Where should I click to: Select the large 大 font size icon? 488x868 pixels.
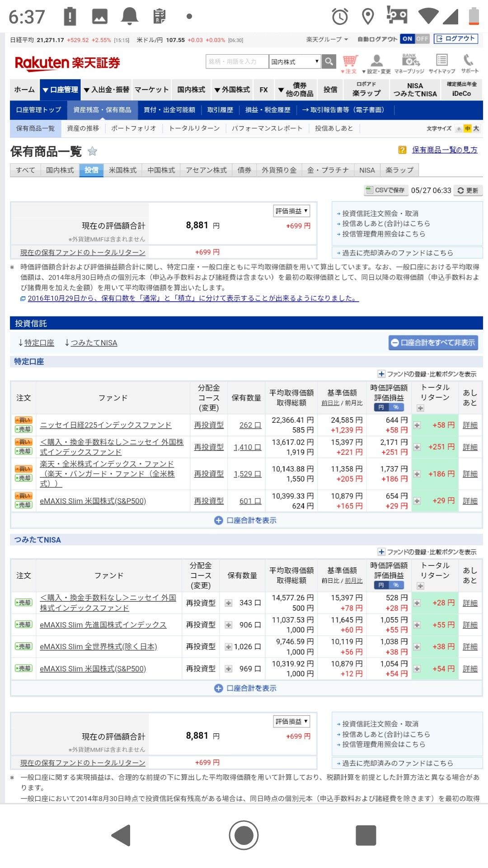pos(476,128)
